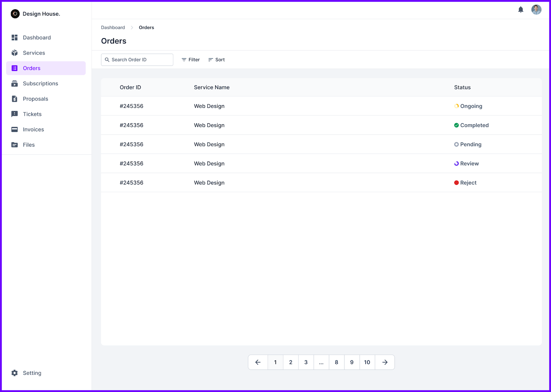Click the Dashboard breadcrumb link

pos(113,28)
